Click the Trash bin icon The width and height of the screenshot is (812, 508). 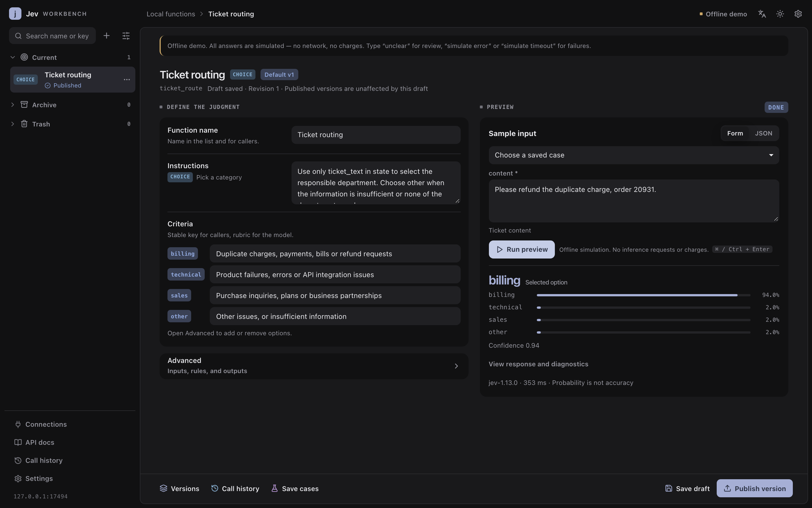pyautogui.click(x=24, y=124)
